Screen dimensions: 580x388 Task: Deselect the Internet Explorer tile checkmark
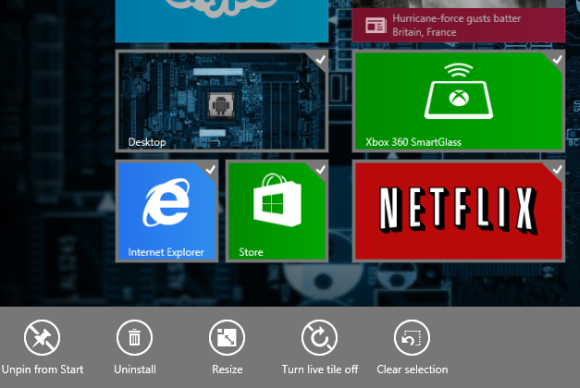pos(210,169)
